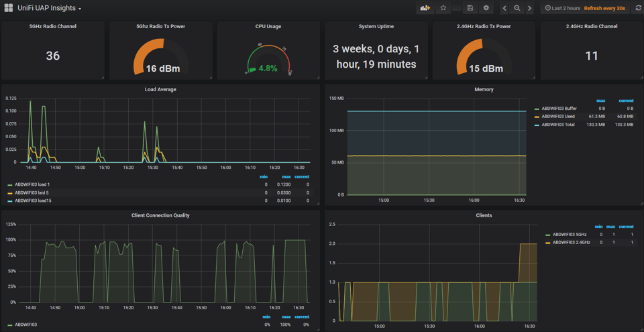Open the 5GHz Radio Channel panel menu
644x332 pixels.
click(x=52, y=26)
